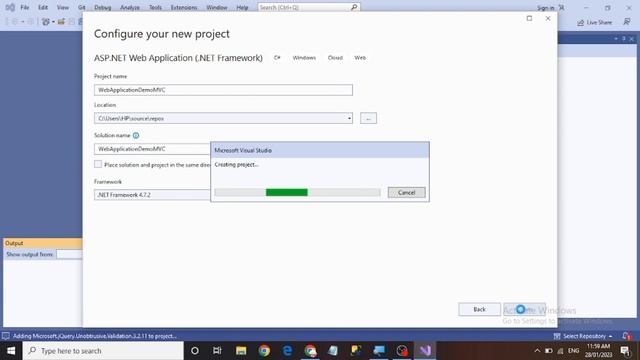
Task: Maximize the Configure your new project dialog
Action: coord(529,18)
